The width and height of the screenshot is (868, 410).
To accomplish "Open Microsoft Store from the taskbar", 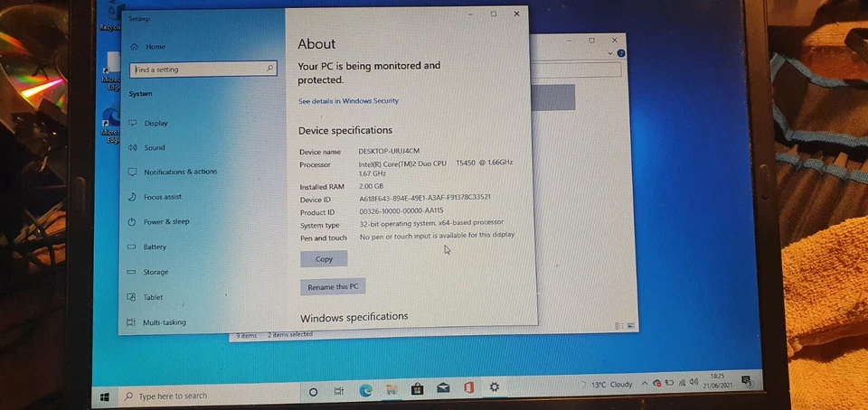I will [x=417, y=389].
